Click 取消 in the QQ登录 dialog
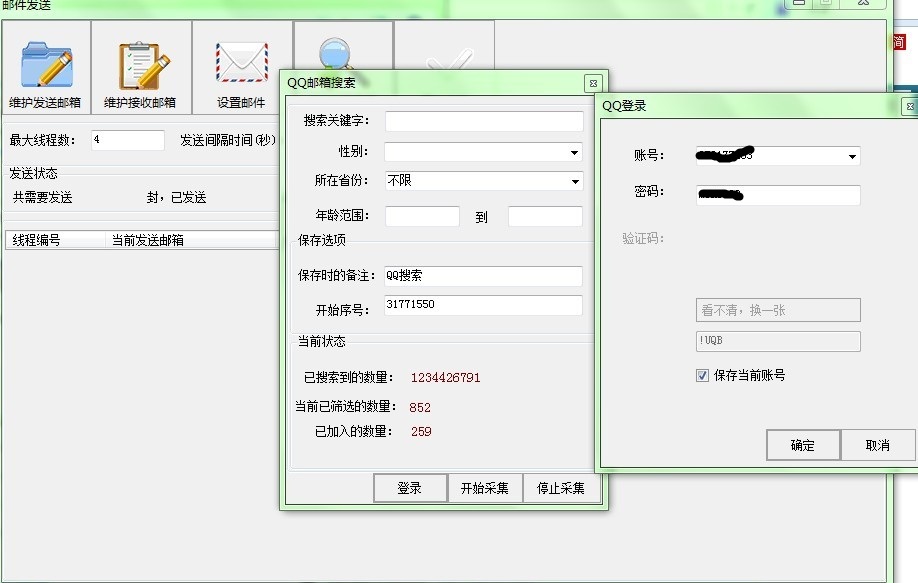The width and height of the screenshot is (918, 583). [878, 445]
